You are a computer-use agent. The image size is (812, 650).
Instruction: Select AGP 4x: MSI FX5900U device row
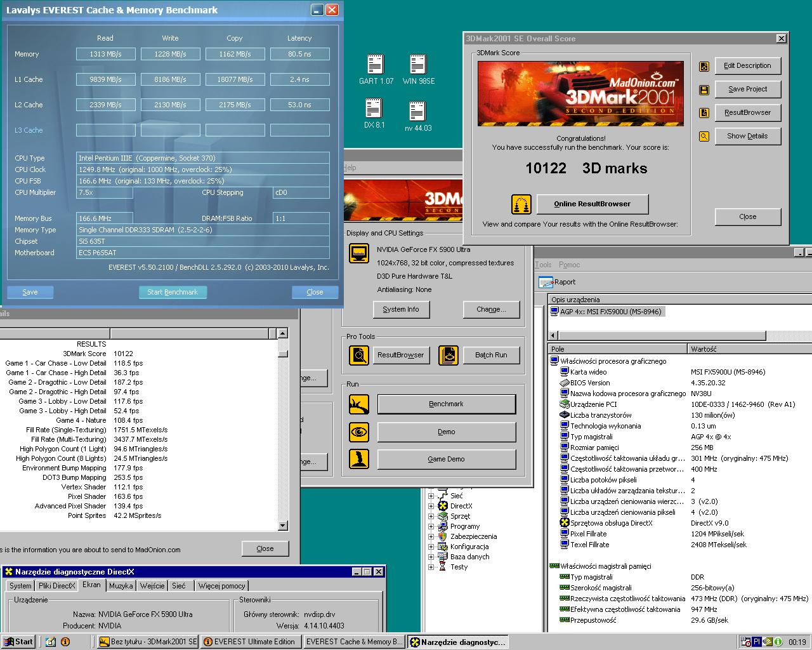coord(606,312)
